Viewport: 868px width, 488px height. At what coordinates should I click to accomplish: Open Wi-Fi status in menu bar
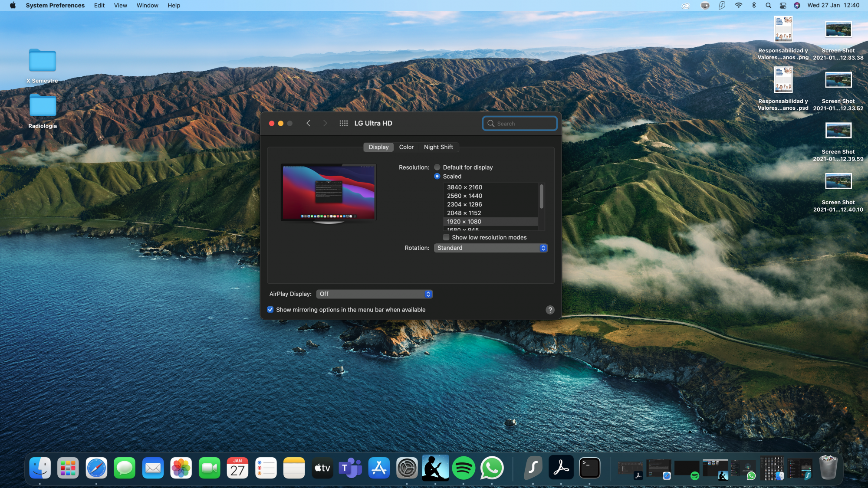tap(738, 5)
